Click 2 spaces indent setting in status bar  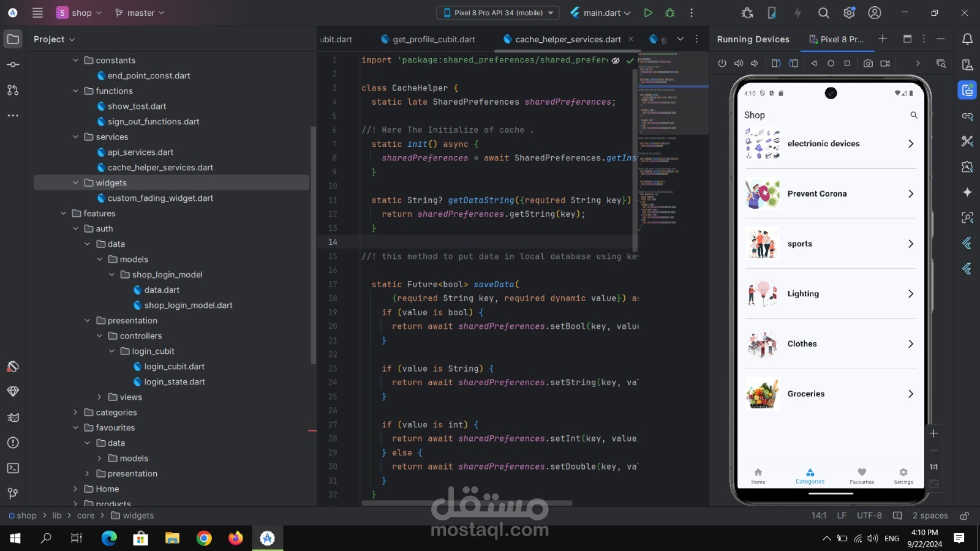[x=930, y=515]
